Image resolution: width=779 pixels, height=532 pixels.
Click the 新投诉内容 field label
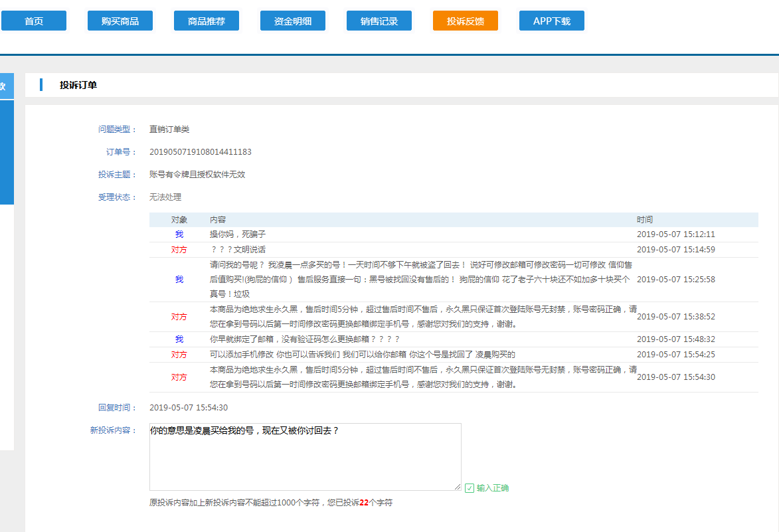pos(114,430)
